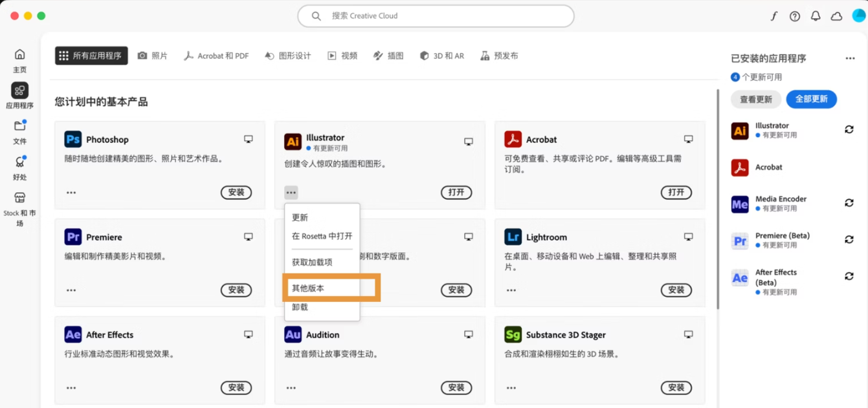Screen dimensions: 868x408
Task: Open installed apps panel more-options dots
Action: [x=851, y=59]
